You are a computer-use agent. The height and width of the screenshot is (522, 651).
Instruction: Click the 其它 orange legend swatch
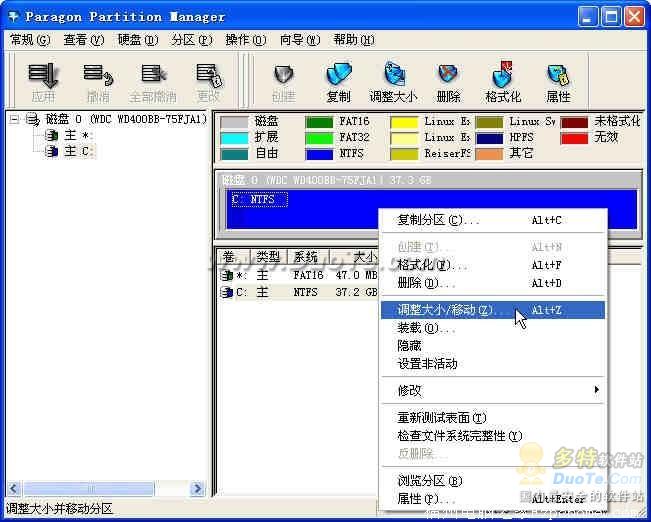(489, 154)
